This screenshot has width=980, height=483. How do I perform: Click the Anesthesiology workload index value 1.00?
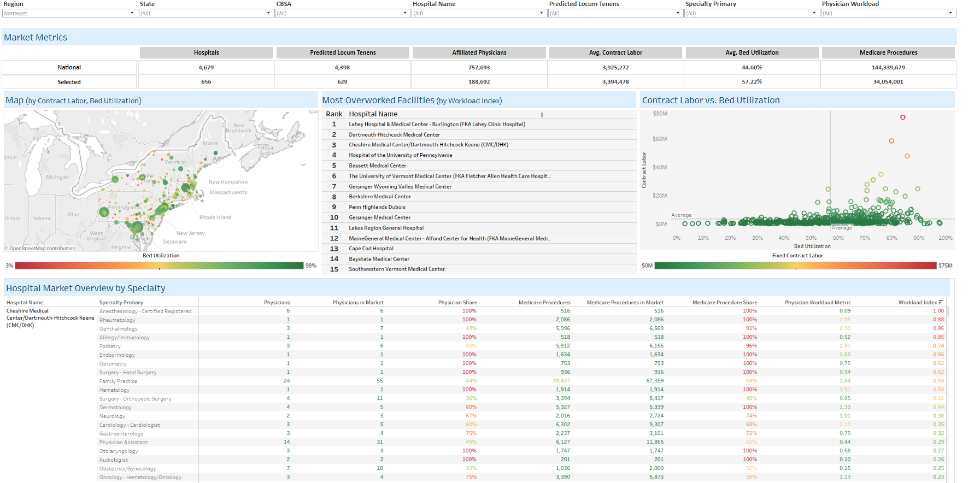pyautogui.click(x=938, y=311)
